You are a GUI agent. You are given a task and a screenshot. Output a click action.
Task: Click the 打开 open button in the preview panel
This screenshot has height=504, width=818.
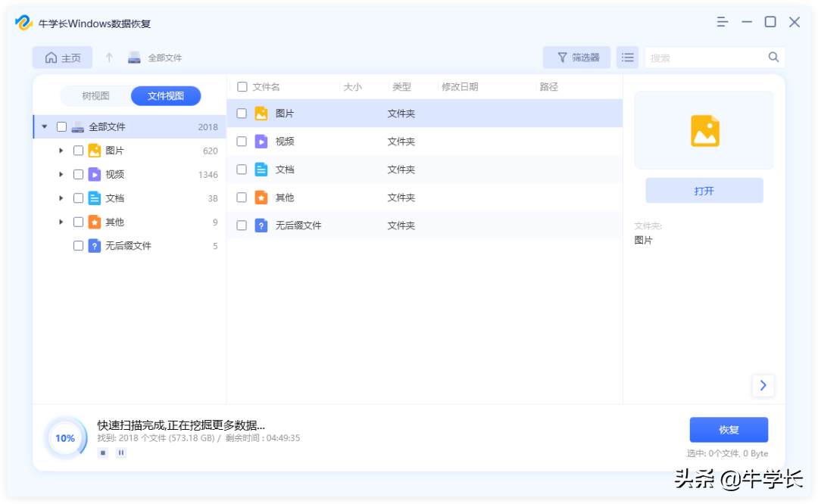704,191
